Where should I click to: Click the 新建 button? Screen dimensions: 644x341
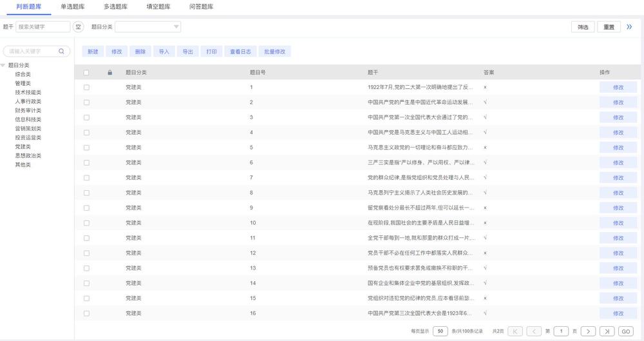tap(93, 52)
